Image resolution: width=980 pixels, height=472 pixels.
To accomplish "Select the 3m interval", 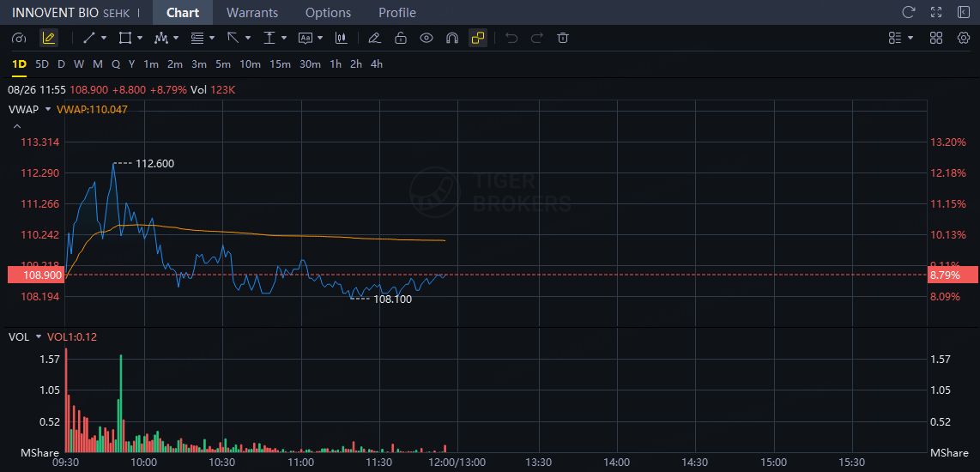I will (x=199, y=64).
